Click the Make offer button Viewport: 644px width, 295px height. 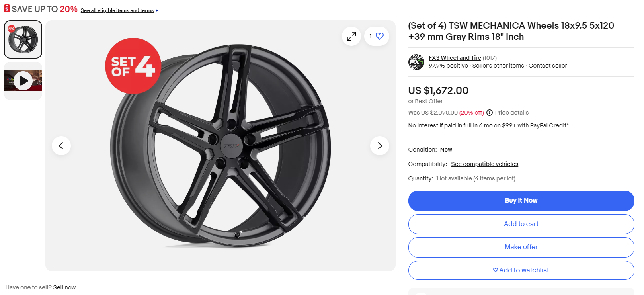click(521, 247)
